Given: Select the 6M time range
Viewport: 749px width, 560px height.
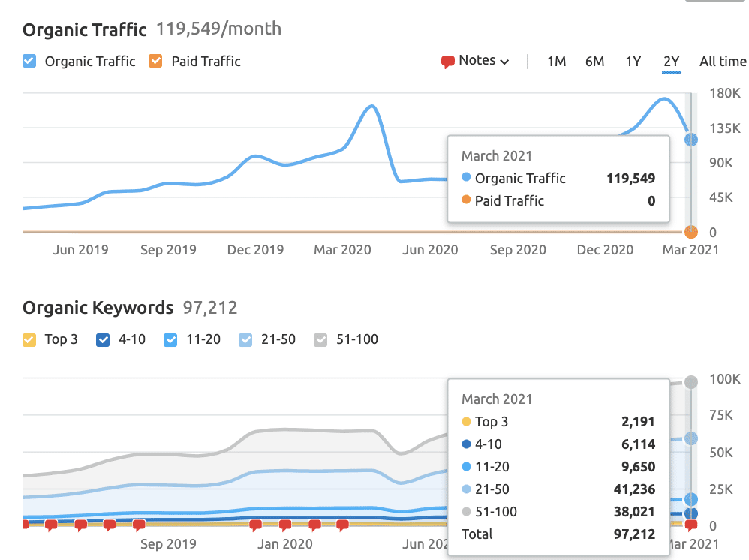Looking at the screenshot, I should click(594, 62).
